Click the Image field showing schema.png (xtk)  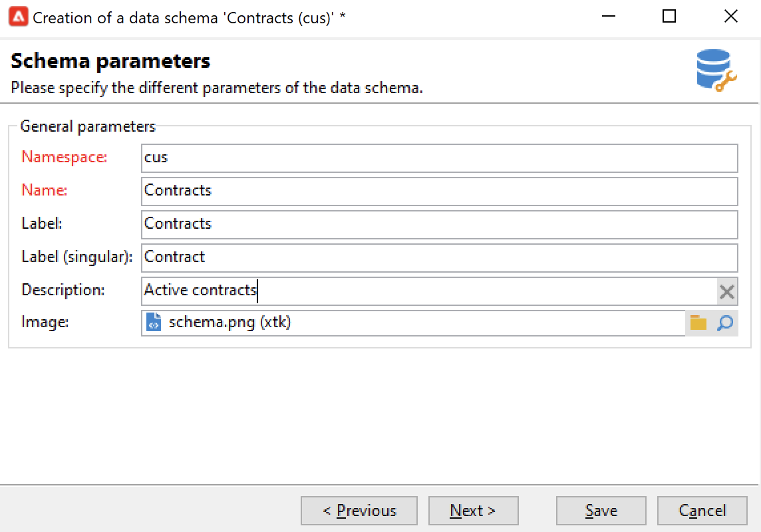[412, 323]
